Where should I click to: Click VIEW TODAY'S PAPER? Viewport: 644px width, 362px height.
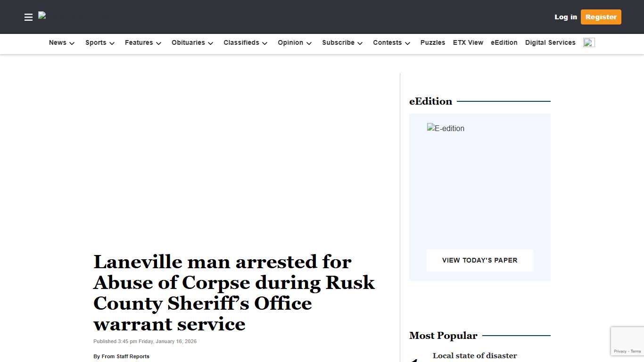tap(479, 260)
